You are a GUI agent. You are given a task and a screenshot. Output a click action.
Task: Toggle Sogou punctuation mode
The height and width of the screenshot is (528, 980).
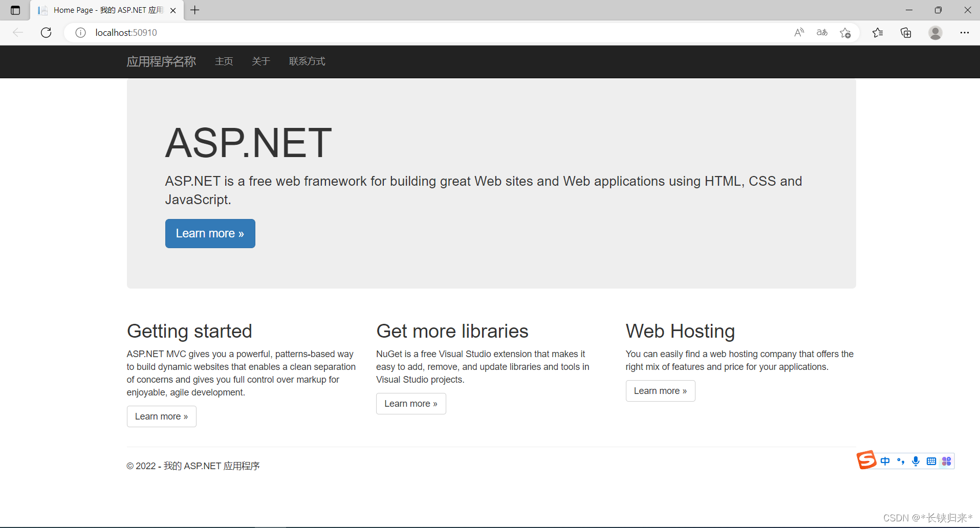point(901,460)
